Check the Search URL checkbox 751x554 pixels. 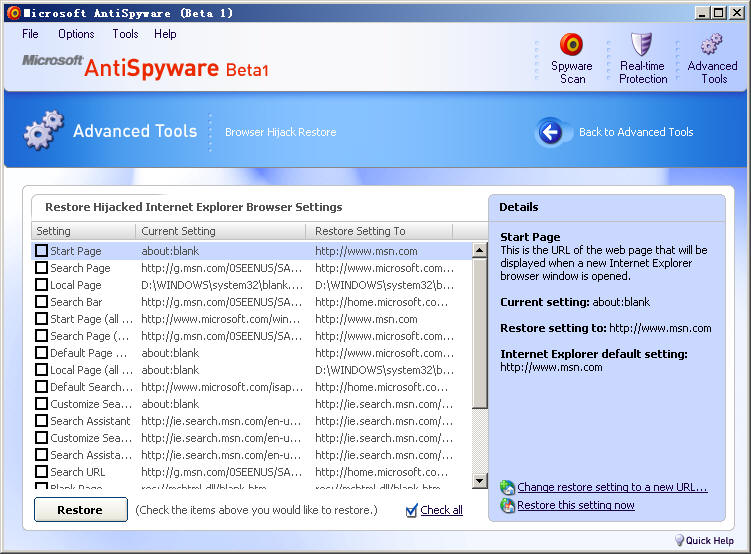tap(42, 472)
